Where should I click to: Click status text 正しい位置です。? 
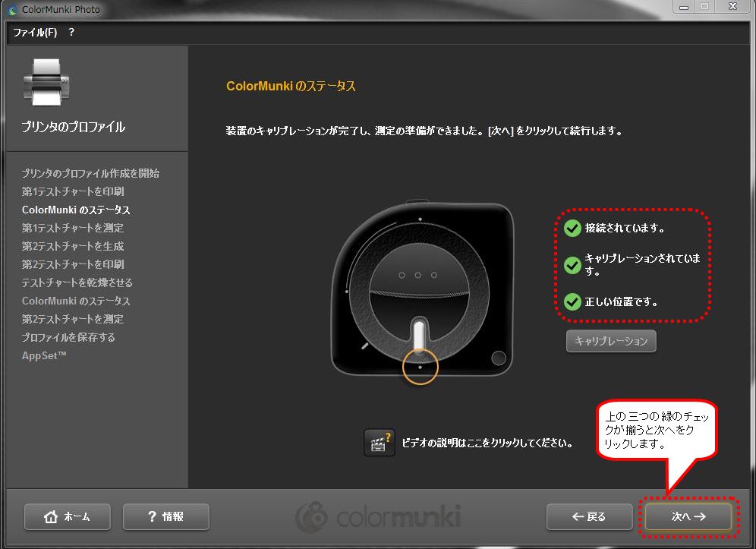[x=622, y=302]
